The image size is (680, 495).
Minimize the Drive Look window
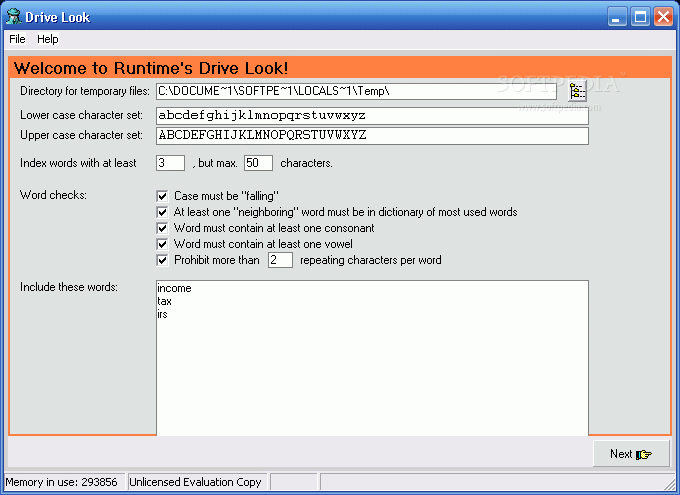[x=617, y=17]
